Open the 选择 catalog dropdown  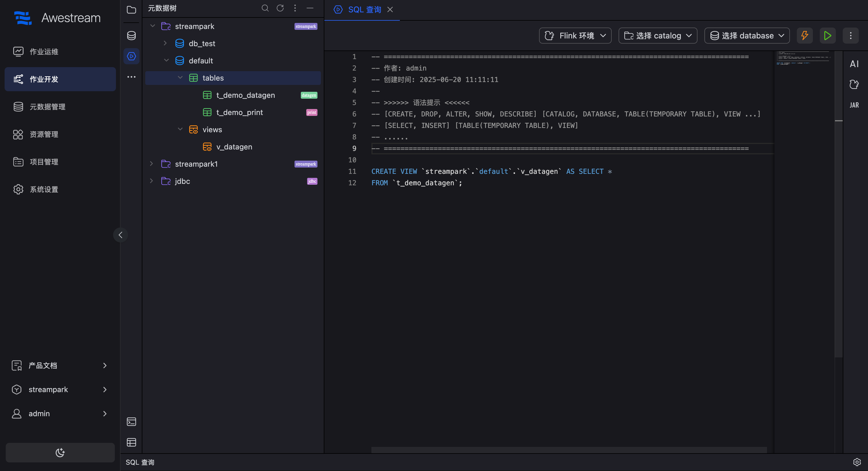point(658,36)
